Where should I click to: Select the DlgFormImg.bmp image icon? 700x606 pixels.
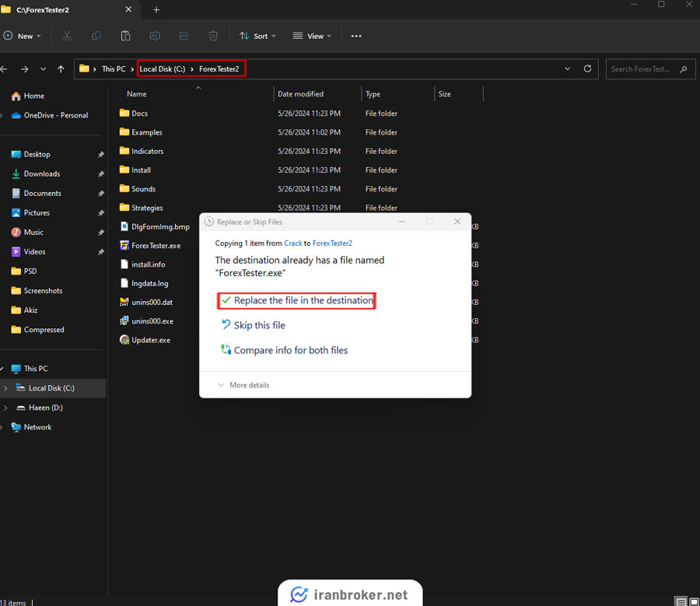pos(124,227)
